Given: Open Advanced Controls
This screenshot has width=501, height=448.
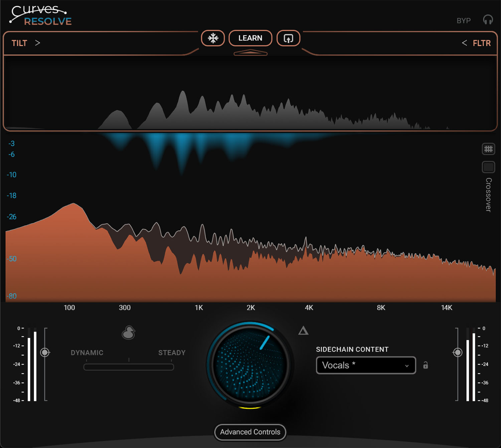Looking at the screenshot, I should 250,432.
